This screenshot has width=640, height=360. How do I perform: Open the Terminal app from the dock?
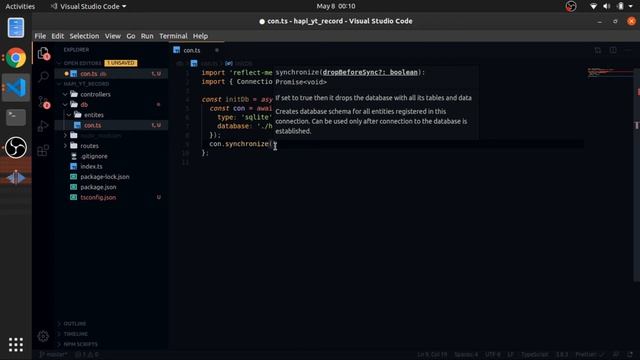pyautogui.click(x=16, y=118)
